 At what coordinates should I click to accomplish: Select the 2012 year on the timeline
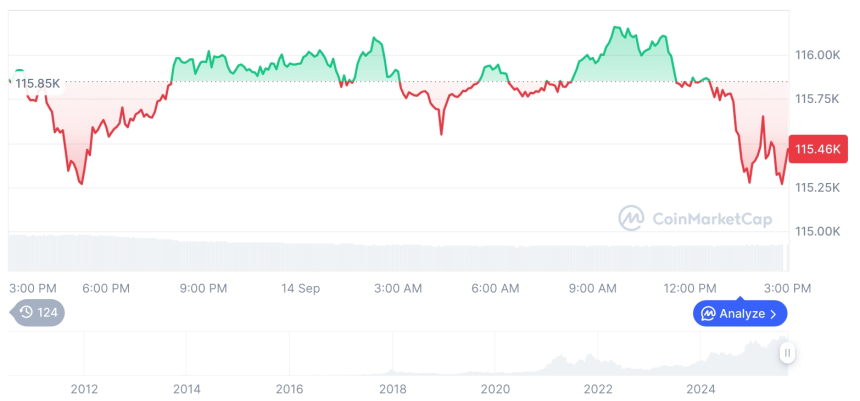point(84,389)
